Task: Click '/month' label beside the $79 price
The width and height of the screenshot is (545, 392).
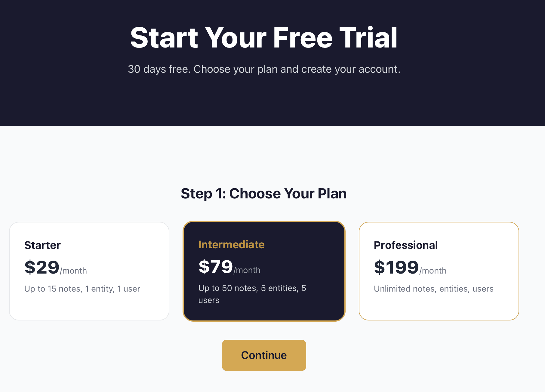Action: [x=247, y=270]
